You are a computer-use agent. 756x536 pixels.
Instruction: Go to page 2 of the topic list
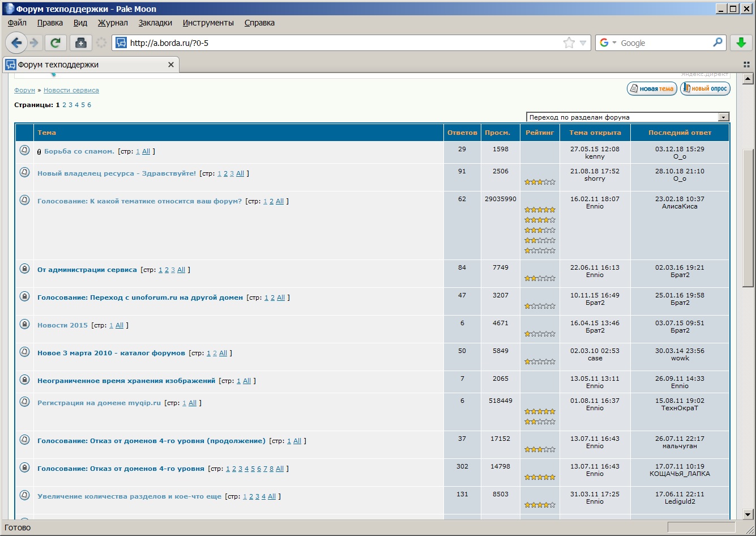coord(64,105)
